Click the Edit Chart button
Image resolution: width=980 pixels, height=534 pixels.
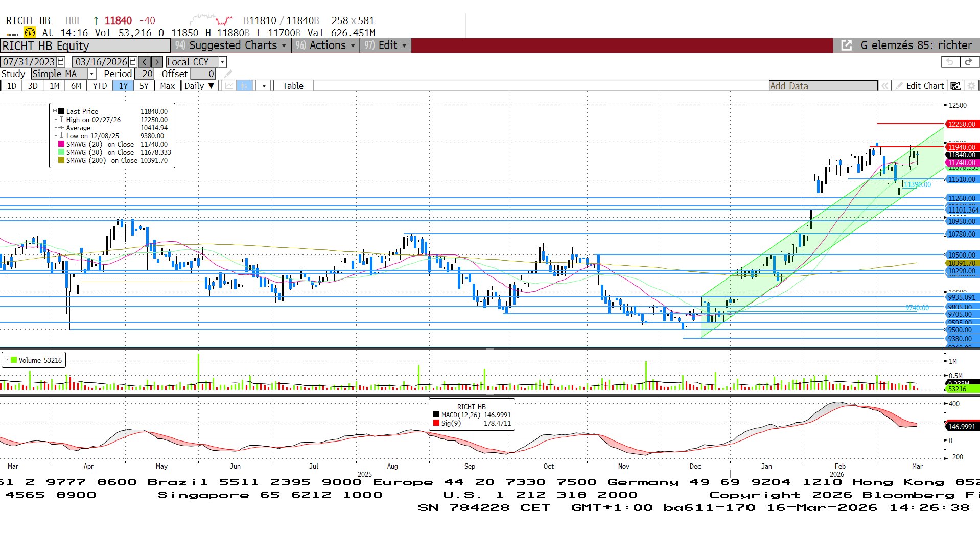[924, 86]
